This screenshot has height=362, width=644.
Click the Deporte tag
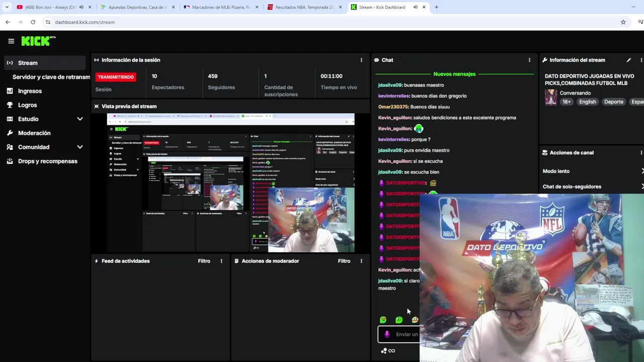click(613, 102)
